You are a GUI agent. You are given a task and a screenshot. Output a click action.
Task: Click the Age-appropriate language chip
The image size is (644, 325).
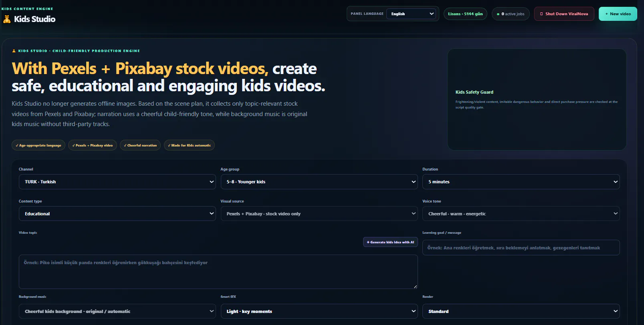click(38, 145)
